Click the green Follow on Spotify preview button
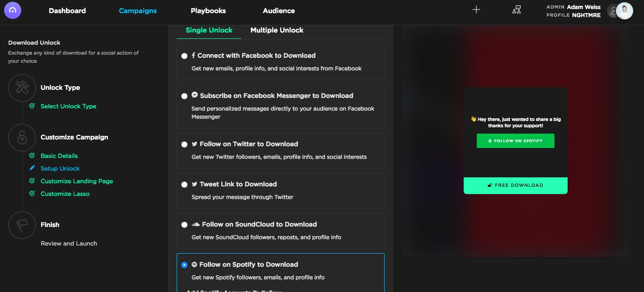644x292 pixels. 516,141
